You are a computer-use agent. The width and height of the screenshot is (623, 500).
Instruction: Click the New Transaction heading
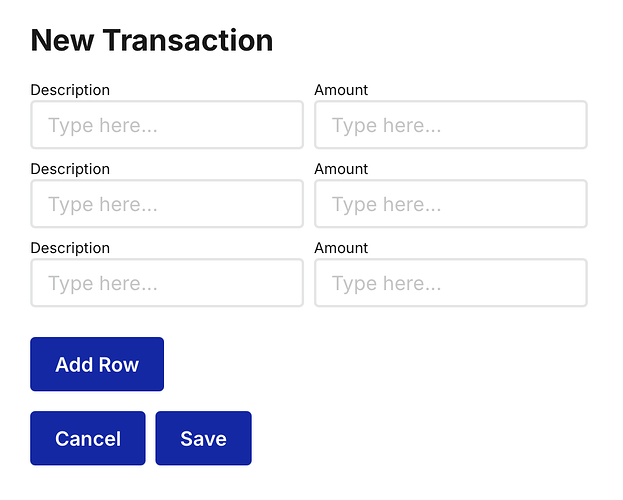(x=152, y=40)
